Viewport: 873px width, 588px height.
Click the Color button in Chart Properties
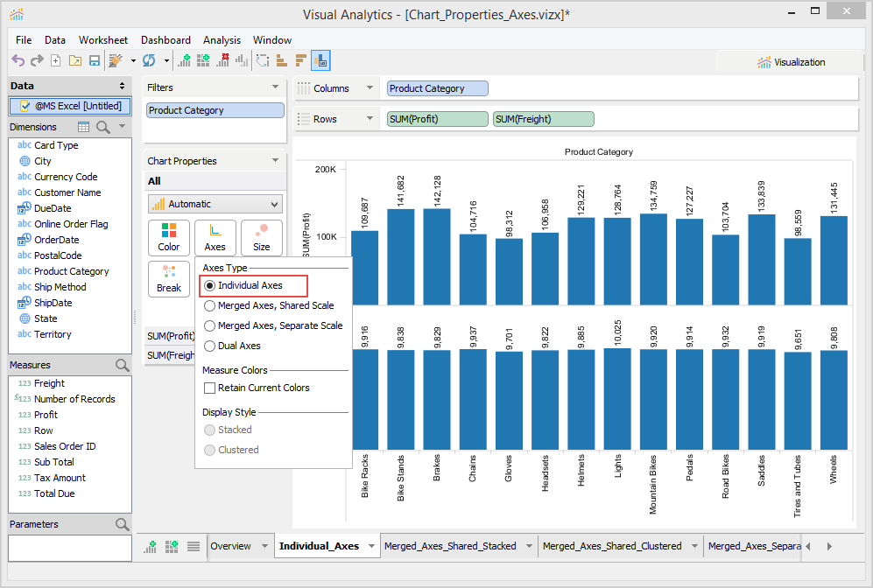point(169,238)
